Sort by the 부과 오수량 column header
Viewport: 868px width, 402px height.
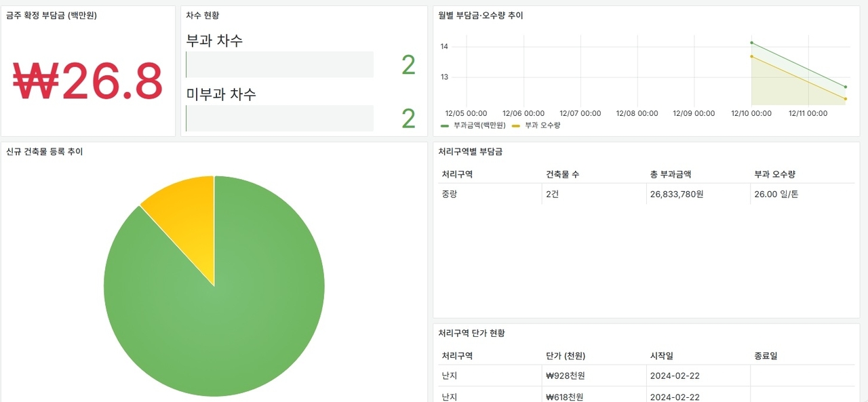pyautogui.click(x=775, y=174)
